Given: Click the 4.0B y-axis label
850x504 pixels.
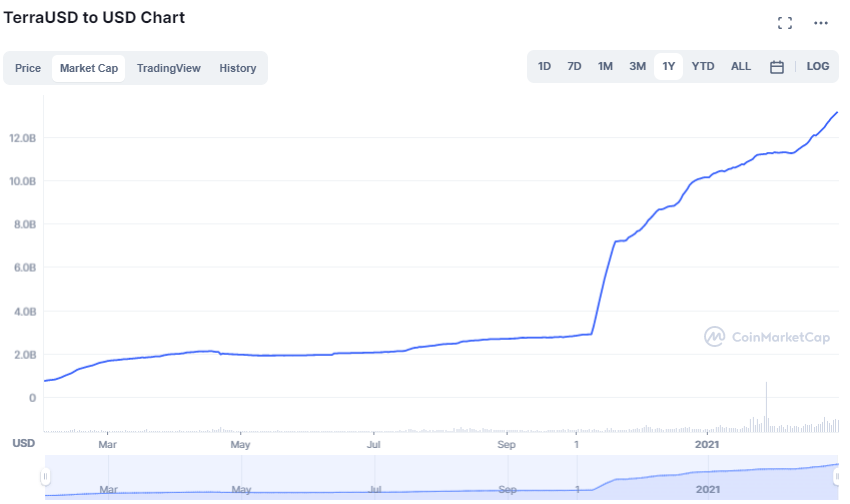Looking at the screenshot, I should coord(24,312).
